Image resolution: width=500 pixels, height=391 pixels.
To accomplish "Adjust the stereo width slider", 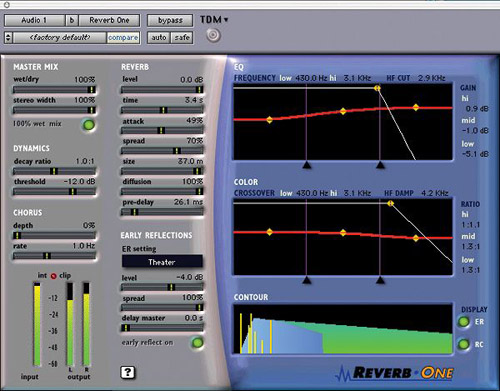I will tap(54, 110).
